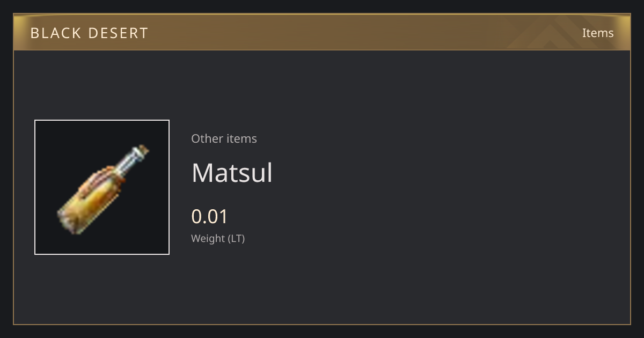Open the BLACK DESERT title link

pos(89,33)
